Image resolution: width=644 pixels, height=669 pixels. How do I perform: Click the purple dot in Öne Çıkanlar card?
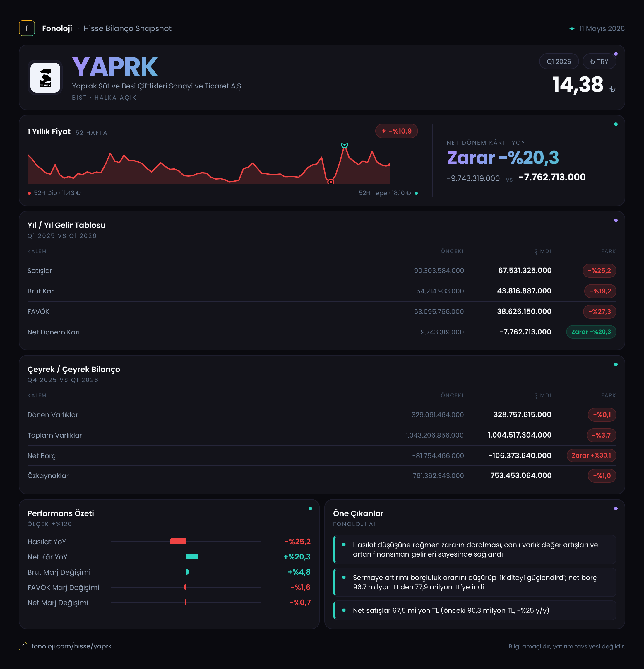pyautogui.click(x=616, y=508)
